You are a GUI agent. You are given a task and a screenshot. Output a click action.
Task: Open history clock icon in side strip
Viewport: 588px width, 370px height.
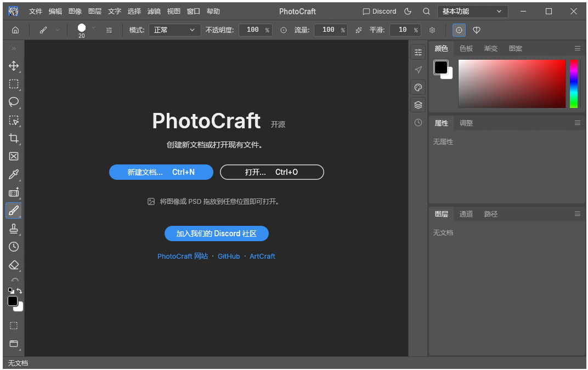418,123
